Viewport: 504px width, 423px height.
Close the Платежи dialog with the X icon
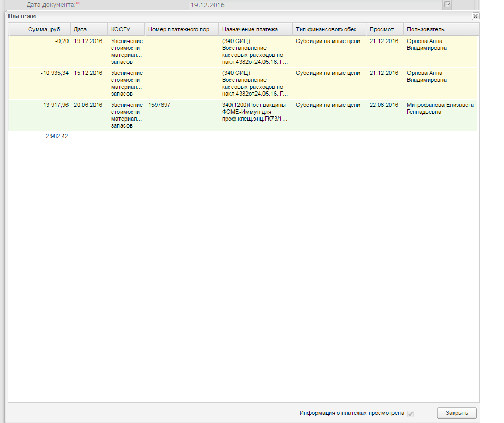(475, 16)
